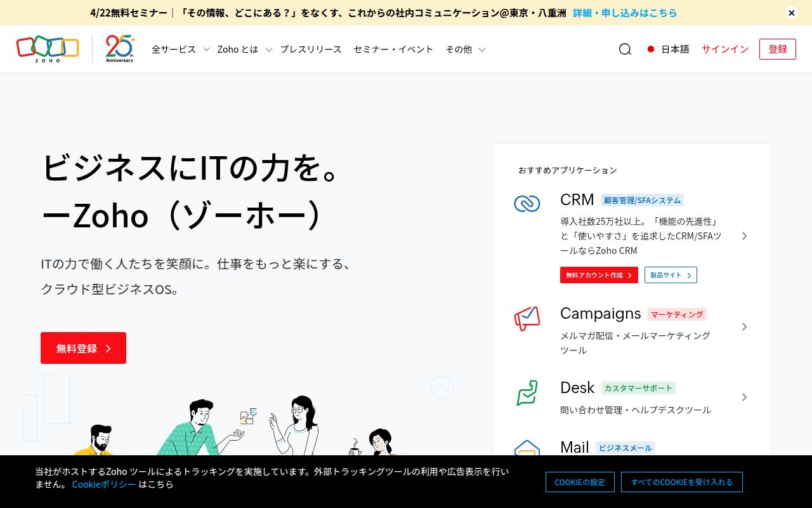Close the seminar announcement banner
Screen dimensions: 812x508
tap(791, 13)
